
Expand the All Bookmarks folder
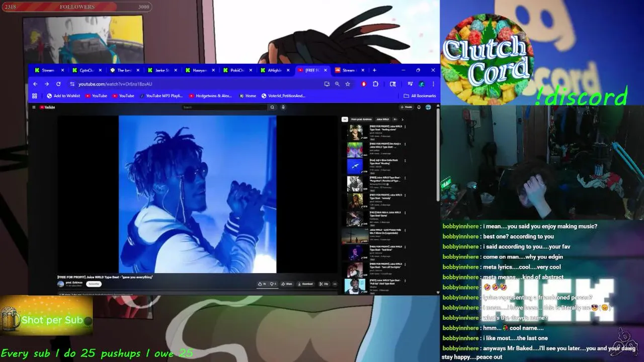click(x=420, y=96)
